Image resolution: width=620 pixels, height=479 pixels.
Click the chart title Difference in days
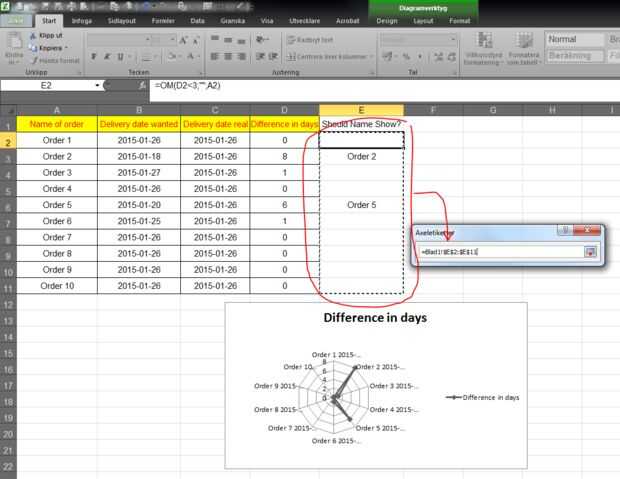(x=375, y=318)
